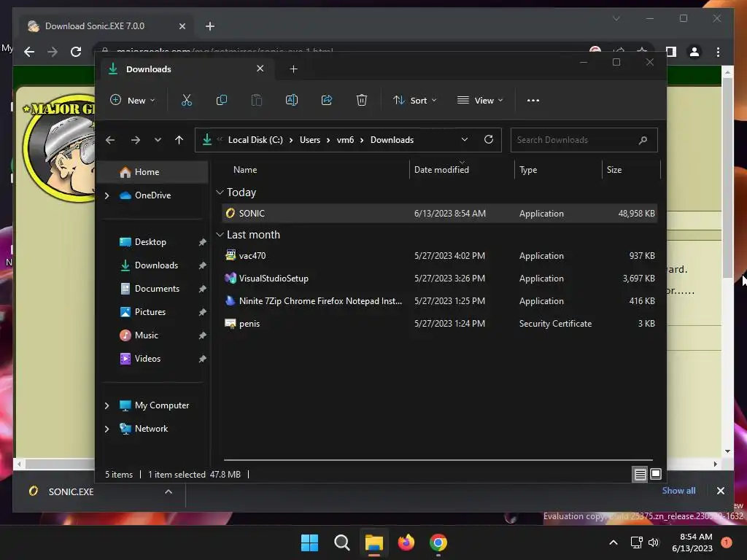Screen dimensions: 747x560
Task: Open the See more ellipsis menu
Action: [533, 101]
